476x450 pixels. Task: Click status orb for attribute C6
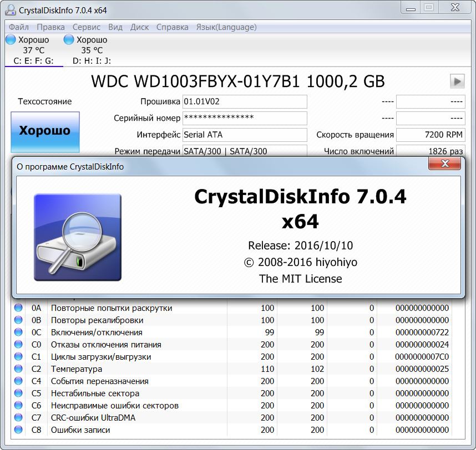point(18,405)
